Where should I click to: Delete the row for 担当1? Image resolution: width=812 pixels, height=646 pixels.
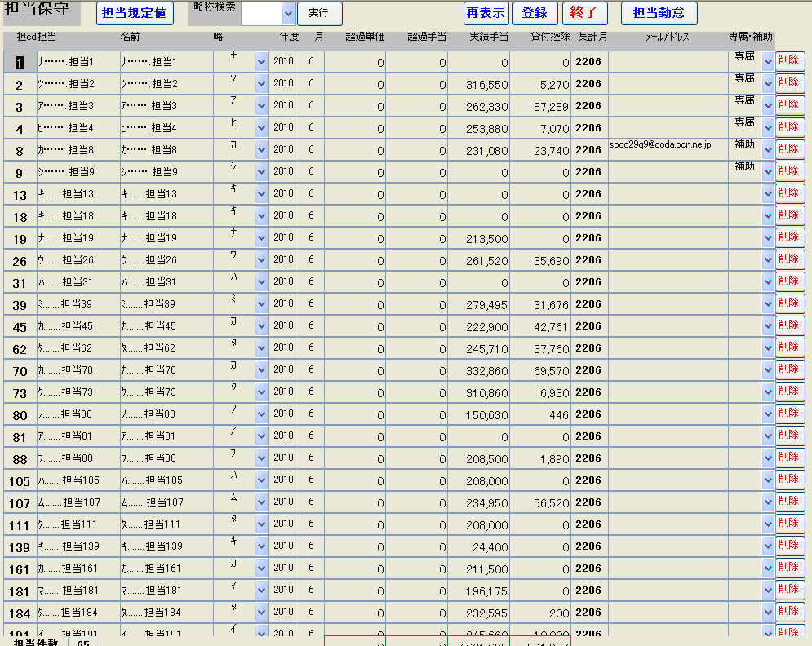pos(789,61)
